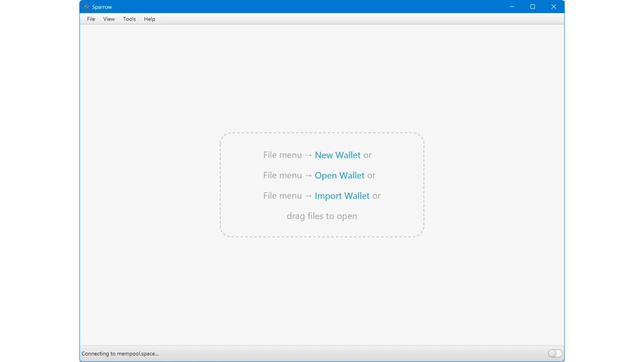Viewport: 644px width, 362px height.
Task: Select the Open Wallet link
Action: 340,175
